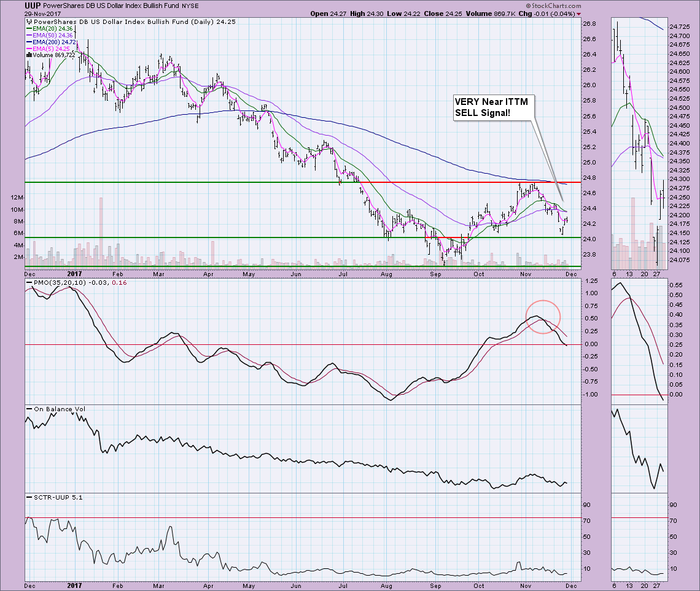Click the 2M volume axis label

pos(19,257)
